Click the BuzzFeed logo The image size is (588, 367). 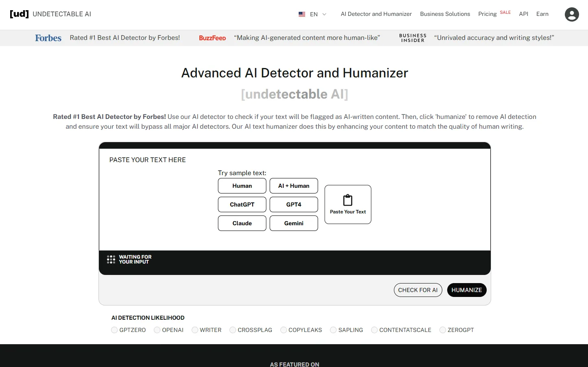[212, 37]
